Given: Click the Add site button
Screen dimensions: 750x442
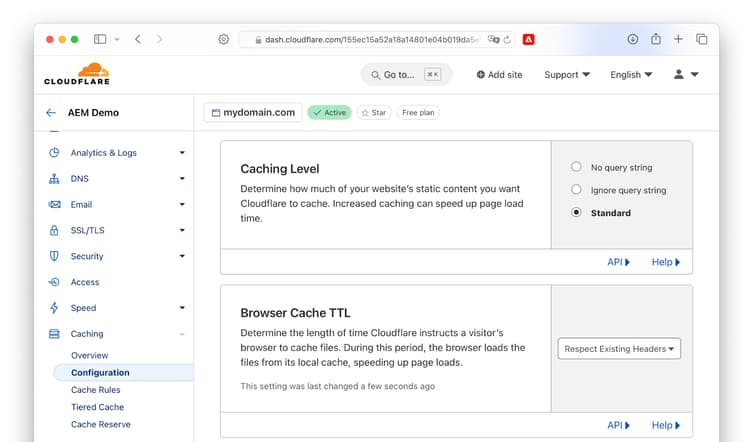Looking at the screenshot, I should [499, 75].
